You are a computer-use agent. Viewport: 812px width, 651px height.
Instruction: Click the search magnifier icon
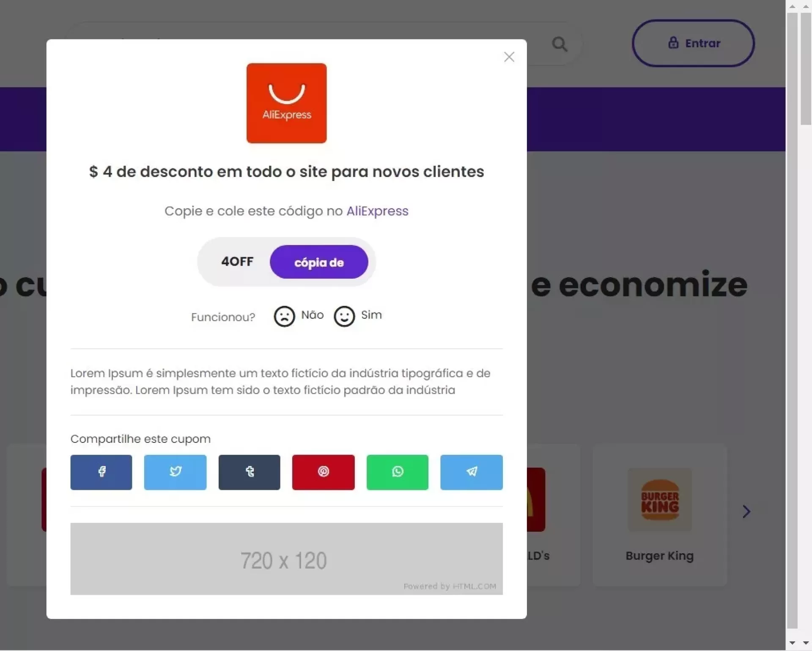(560, 44)
